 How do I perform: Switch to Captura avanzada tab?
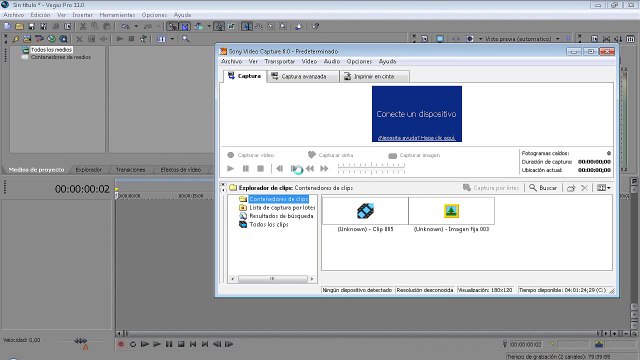pyautogui.click(x=303, y=76)
